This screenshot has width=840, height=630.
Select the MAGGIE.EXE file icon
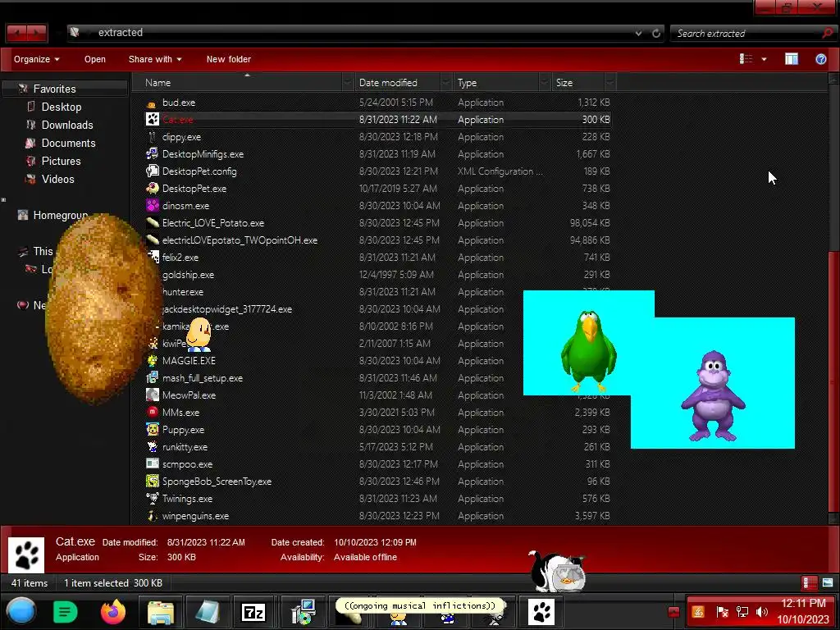coord(152,361)
